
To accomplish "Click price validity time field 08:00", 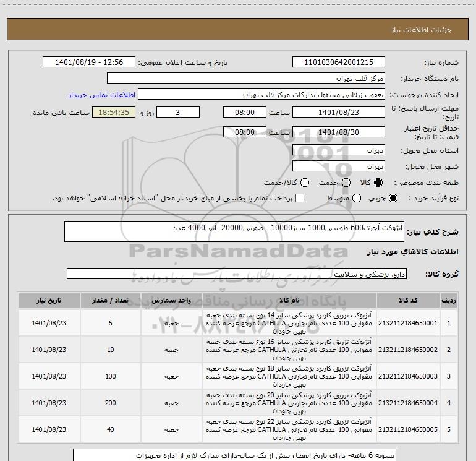I will click(245, 132).
